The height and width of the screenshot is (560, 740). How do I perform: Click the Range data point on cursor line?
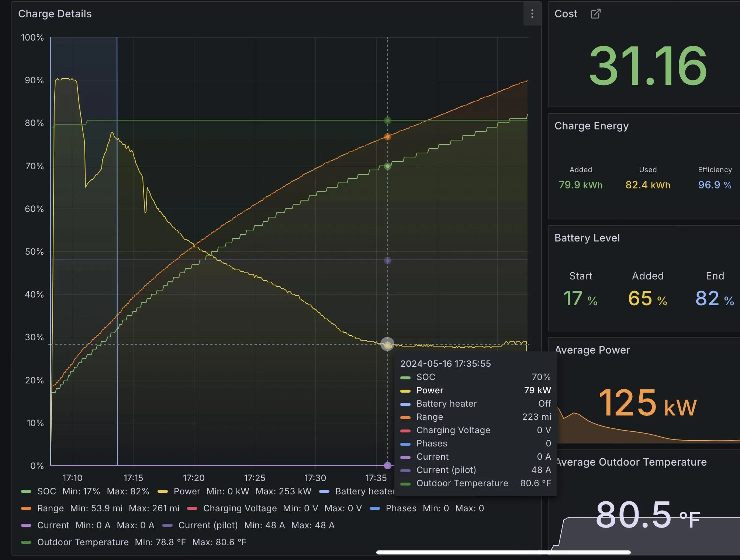pyautogui.click(x=387, y=137)
